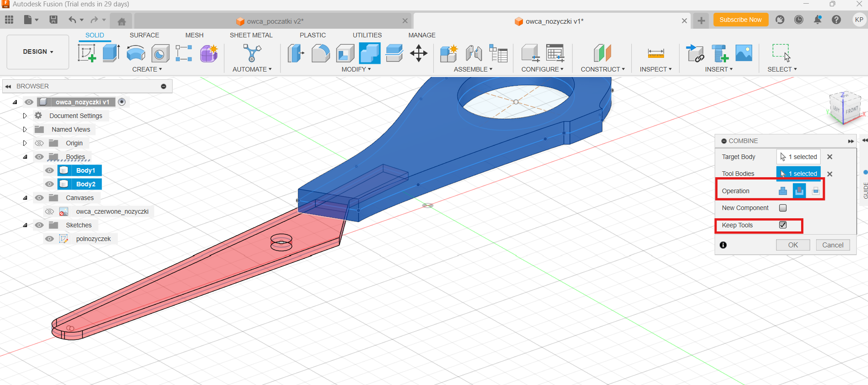
Task: Open the Bill of Materials icon
Action: click(498, 53)
